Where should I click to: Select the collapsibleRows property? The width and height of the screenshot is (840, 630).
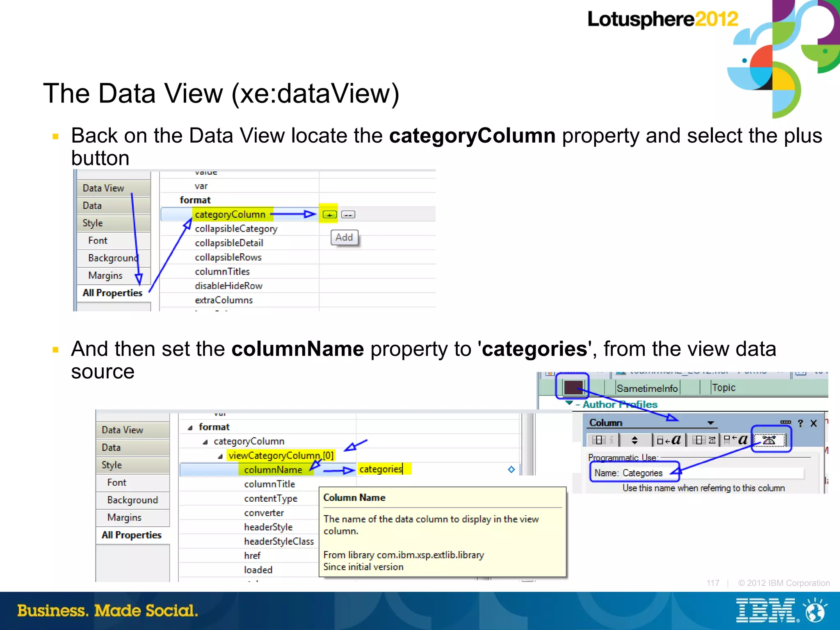pos(228,257)
